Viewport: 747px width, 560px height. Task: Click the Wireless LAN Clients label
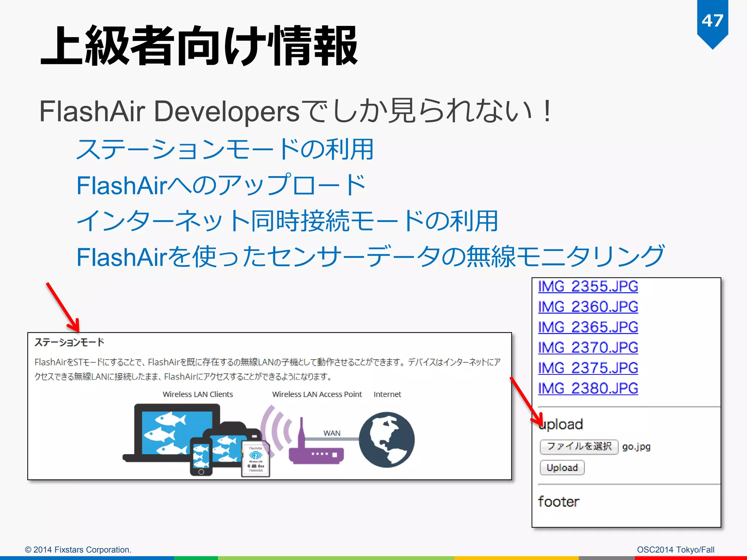(198, 394)
